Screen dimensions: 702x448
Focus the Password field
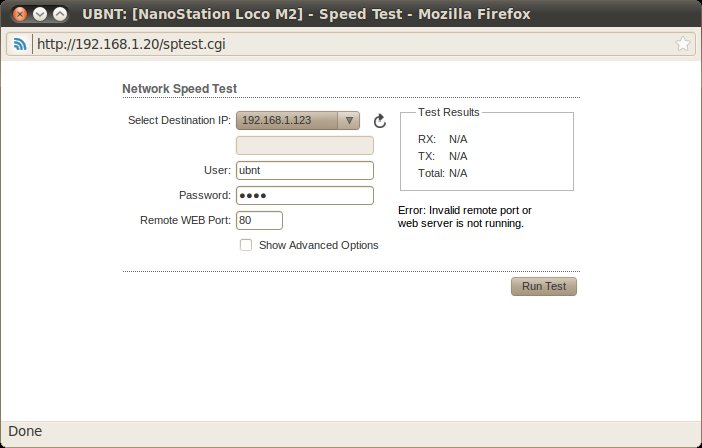point(304,196)
